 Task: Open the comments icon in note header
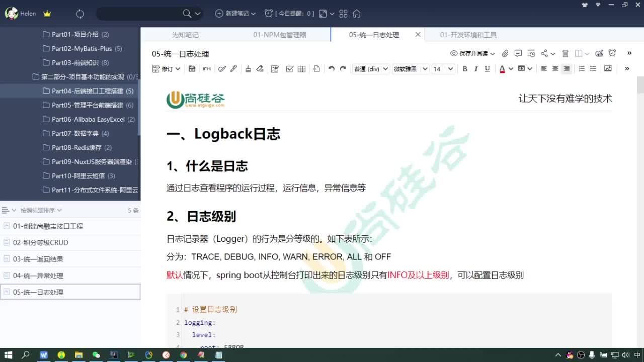(518, 53)
